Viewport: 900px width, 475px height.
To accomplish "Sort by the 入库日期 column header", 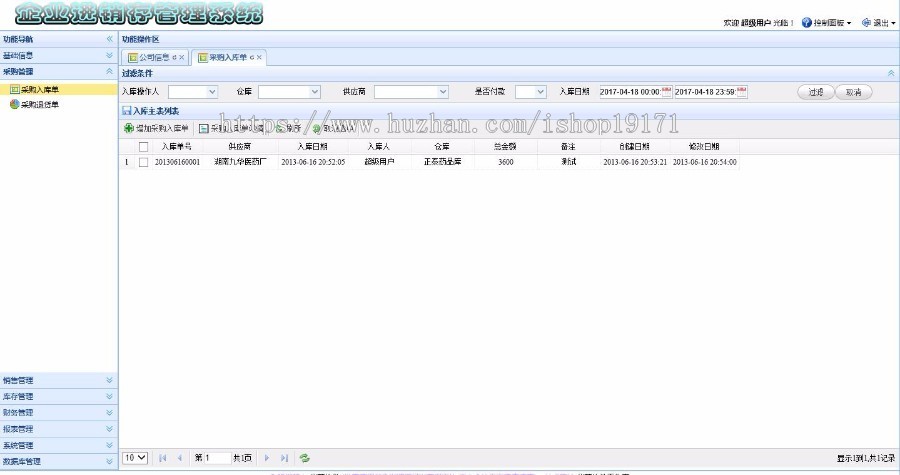I will (313, 147).
